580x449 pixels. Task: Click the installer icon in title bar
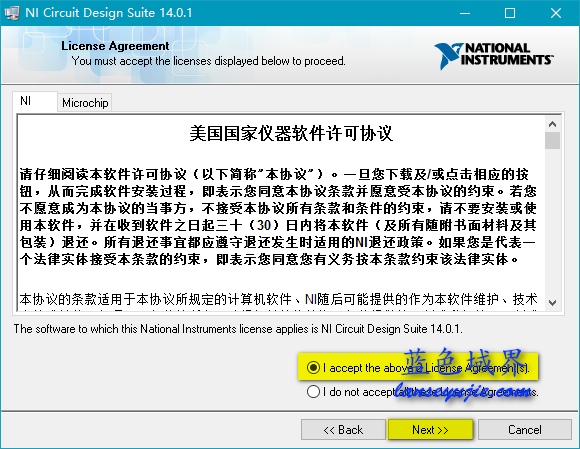click(x=11, y=13)
